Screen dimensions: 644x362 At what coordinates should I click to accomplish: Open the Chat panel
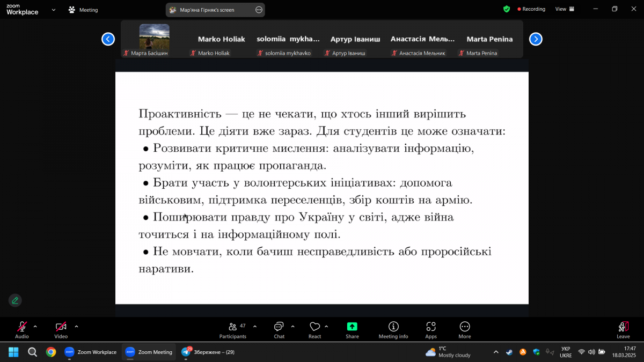pyautogui.click(x=279, y=329)
